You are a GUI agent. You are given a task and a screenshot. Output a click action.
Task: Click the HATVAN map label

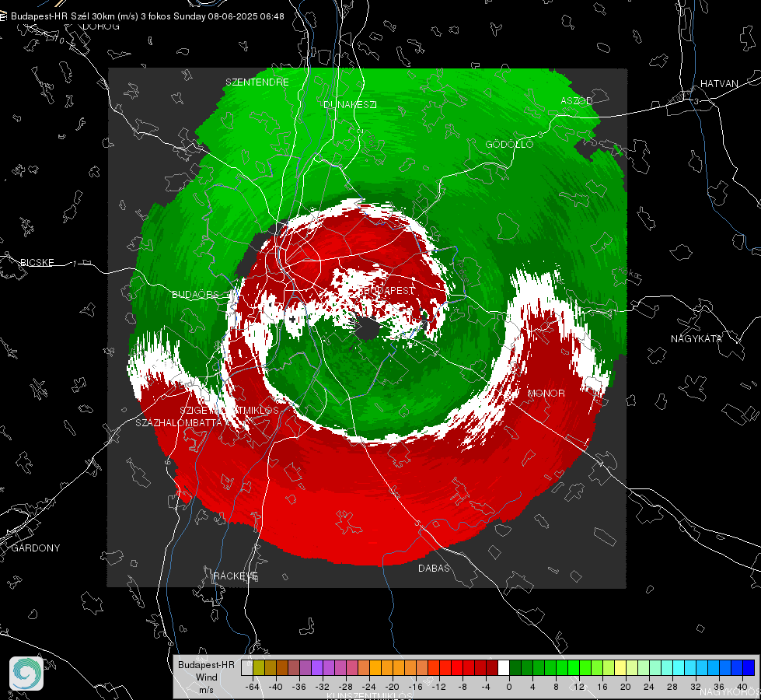coord(719,83)
